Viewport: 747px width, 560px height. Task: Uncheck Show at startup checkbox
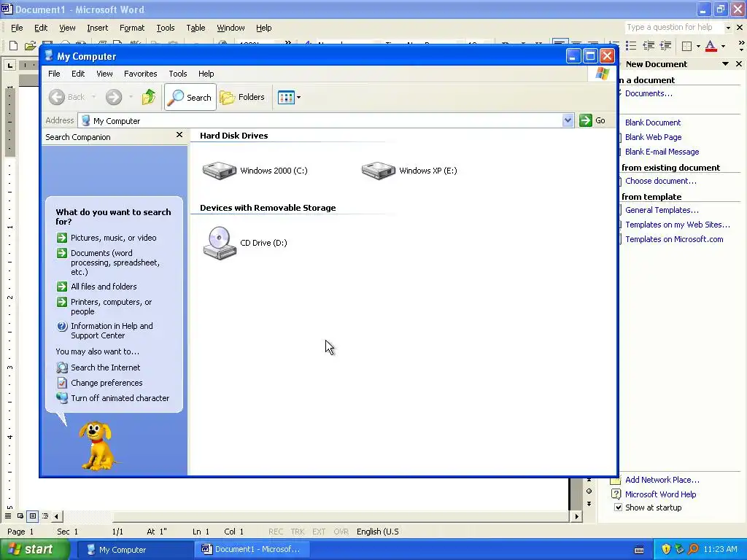[618, 507]
